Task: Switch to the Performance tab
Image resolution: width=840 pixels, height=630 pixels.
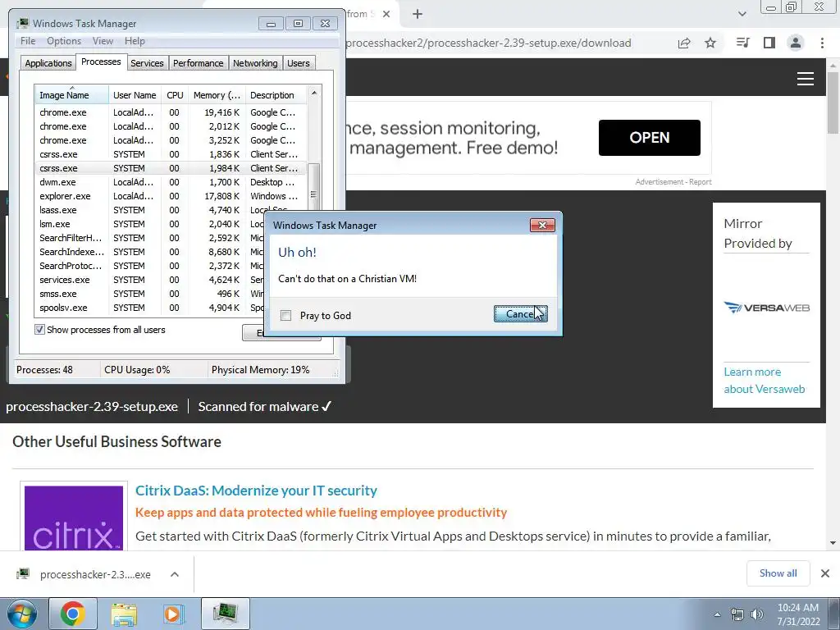Action: (x=198, y=63)
